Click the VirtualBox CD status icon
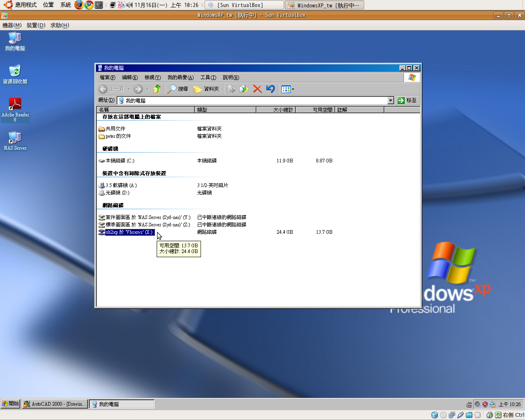525x420 pixels. point(443,415)
